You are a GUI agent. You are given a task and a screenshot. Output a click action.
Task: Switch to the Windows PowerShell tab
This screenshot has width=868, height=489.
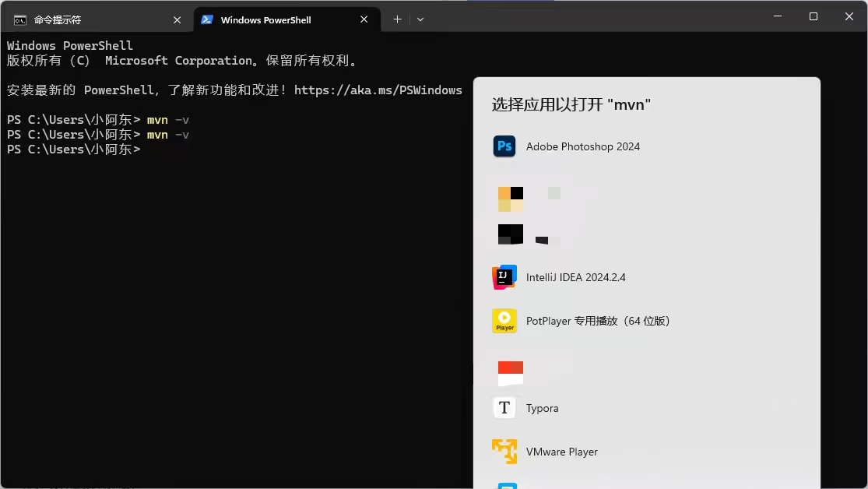click(x=265, y=19)
